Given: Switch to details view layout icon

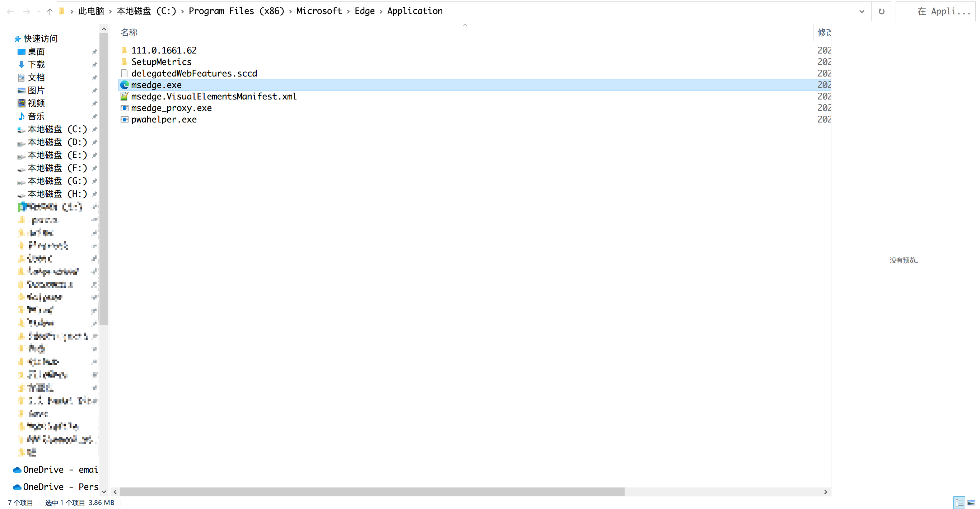Looking at the screenshot, I should coord(959,502).
